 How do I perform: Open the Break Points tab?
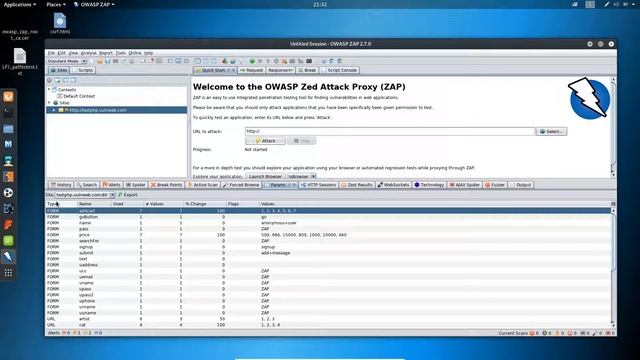pos(167,185)
